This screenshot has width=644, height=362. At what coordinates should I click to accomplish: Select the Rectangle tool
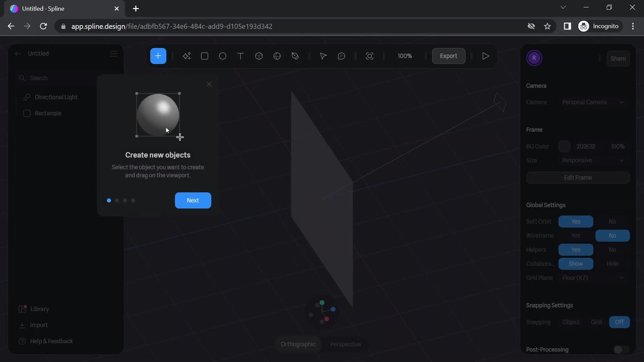(x=204, y=56)
